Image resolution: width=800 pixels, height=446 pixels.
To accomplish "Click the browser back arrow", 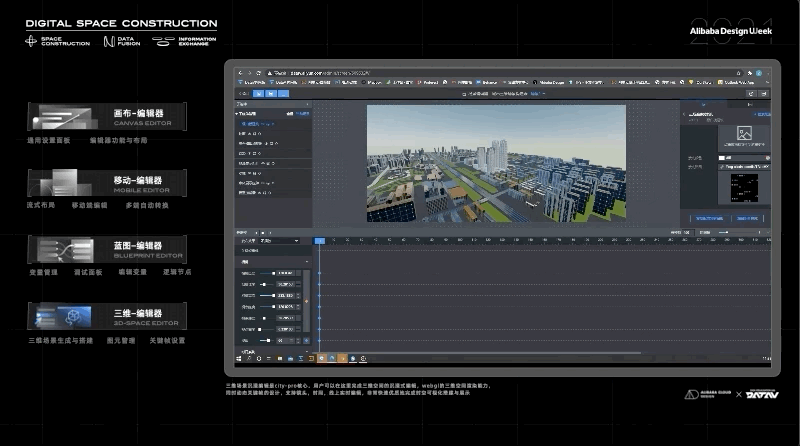I will pos(240,73).
